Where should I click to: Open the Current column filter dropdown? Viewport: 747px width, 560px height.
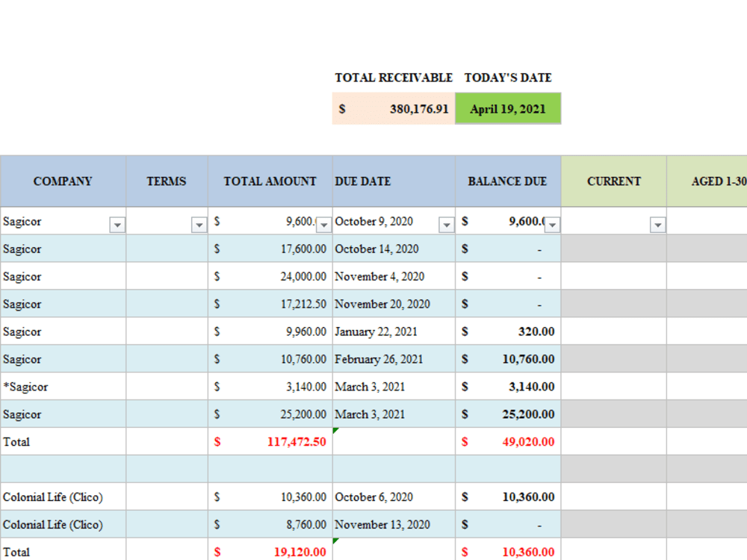(658, 225)
